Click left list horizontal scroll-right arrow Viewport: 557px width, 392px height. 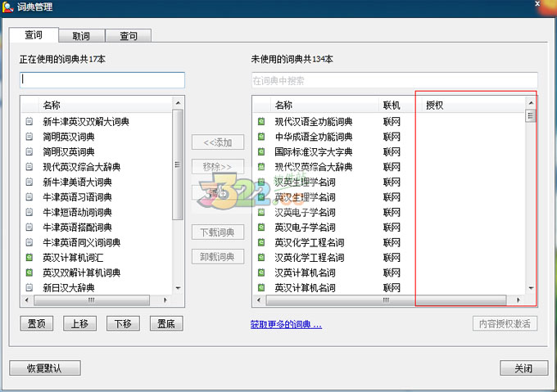[165, 300]
